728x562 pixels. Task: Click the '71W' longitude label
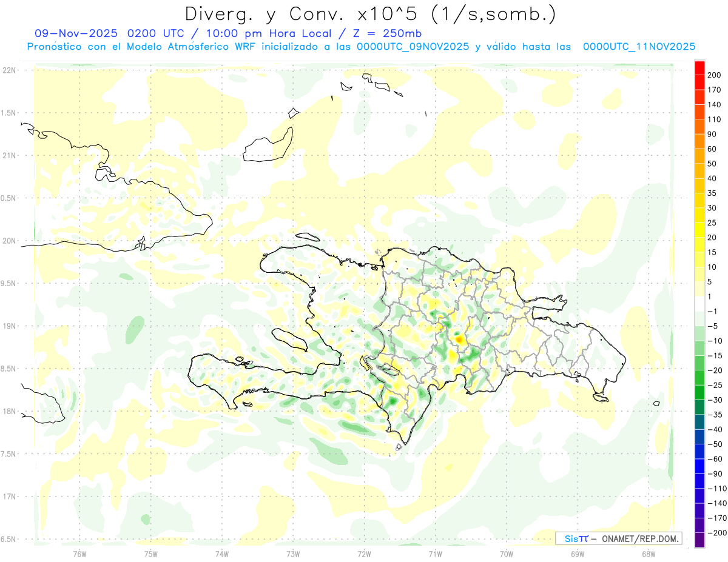[435, 554]
